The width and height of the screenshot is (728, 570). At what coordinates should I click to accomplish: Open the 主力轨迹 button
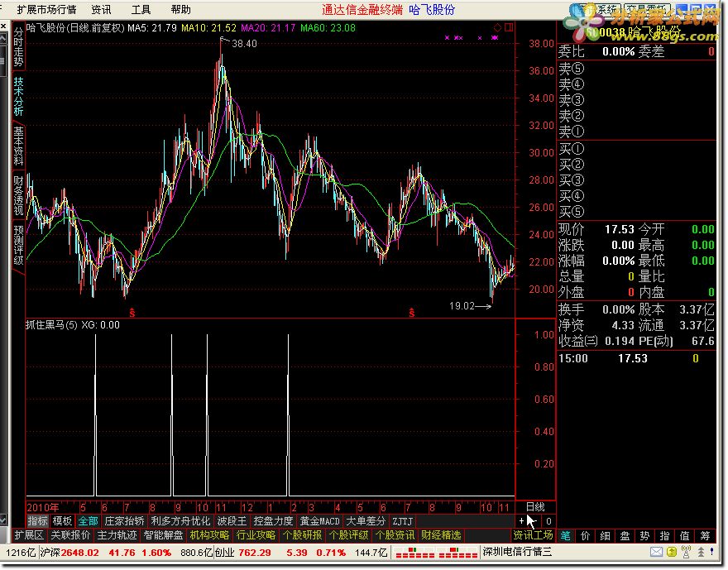pos(117,535)
